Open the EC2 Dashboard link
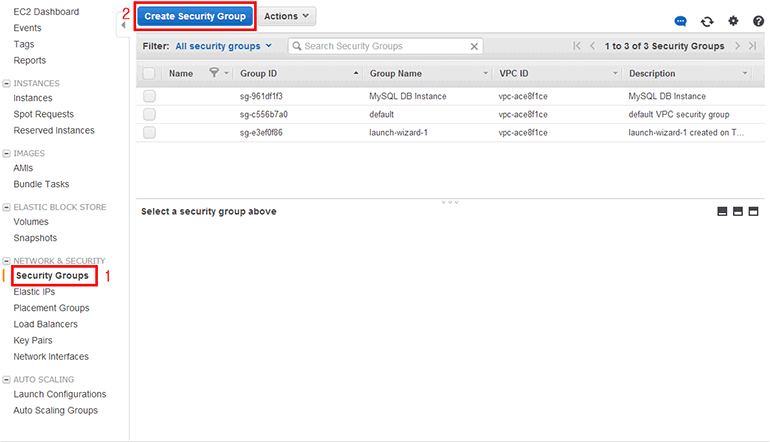The height and width of the screenshot is (442, 770). [x=48, y=11]
